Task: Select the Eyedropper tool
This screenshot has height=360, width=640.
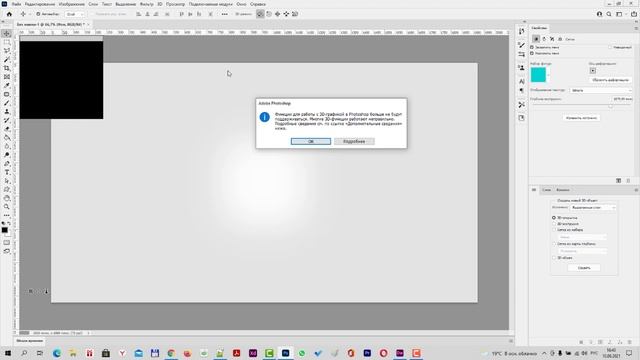Action: point(7,85)
